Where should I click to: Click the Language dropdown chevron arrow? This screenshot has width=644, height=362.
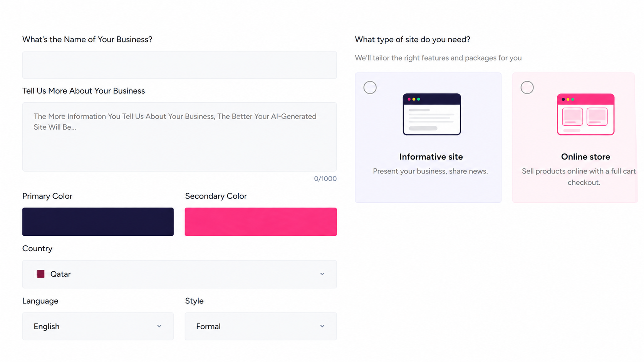pyautogui.click(x=159, y=326)
